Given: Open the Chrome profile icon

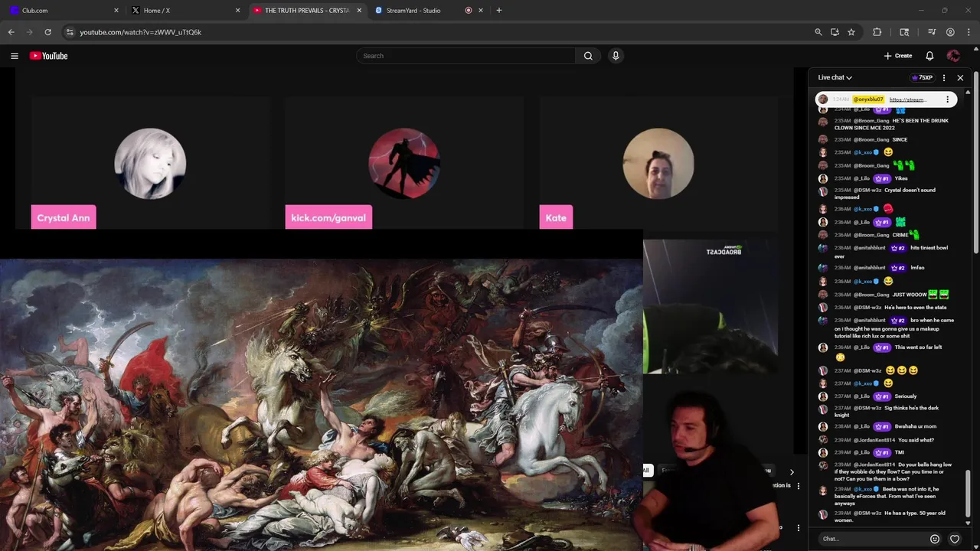Looking at the screenshot, I should coord(950,32).
